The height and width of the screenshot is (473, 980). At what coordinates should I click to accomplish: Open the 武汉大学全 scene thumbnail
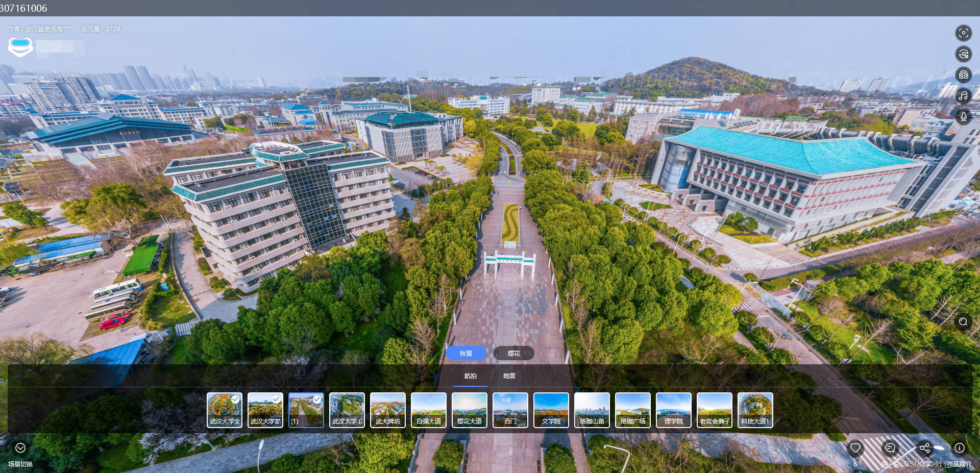coord(225,410)
